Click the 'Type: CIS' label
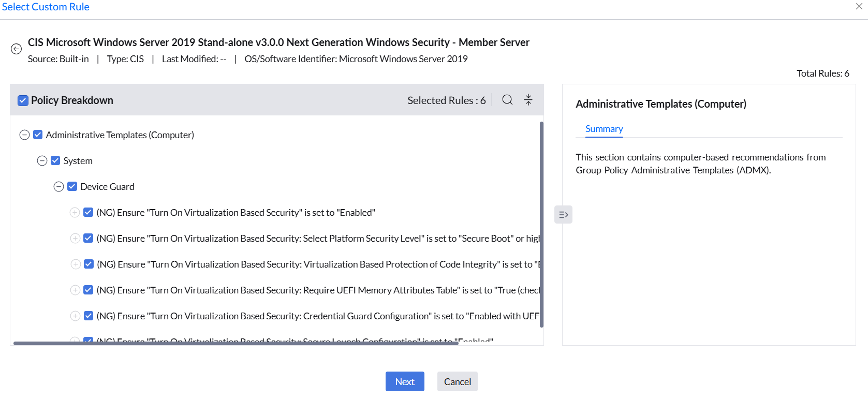868x399 pixels. click(125, 58)
